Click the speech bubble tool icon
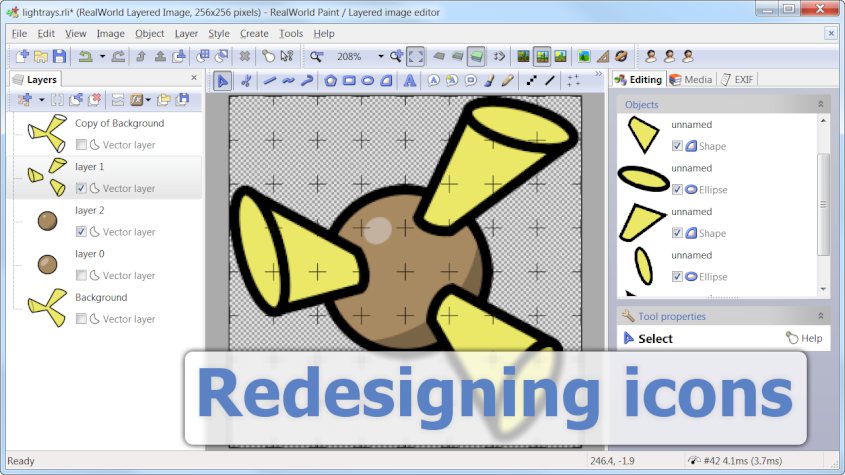The image size is (845, 475). pyautogui.click(x=470, y=81)
